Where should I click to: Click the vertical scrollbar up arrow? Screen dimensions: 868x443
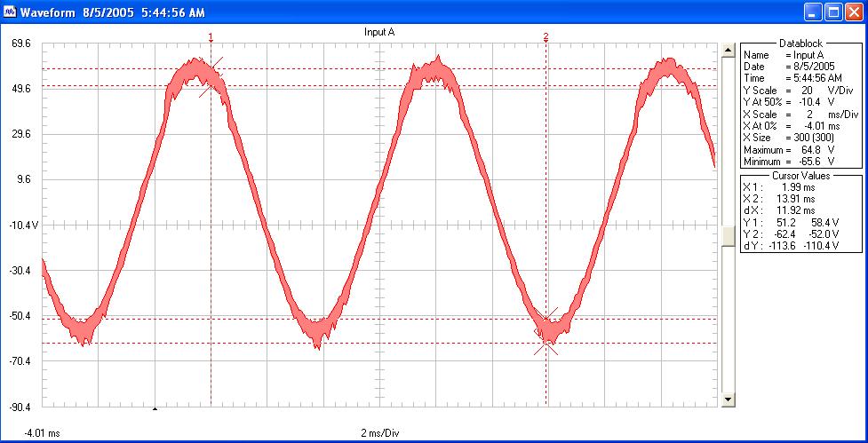729,51
